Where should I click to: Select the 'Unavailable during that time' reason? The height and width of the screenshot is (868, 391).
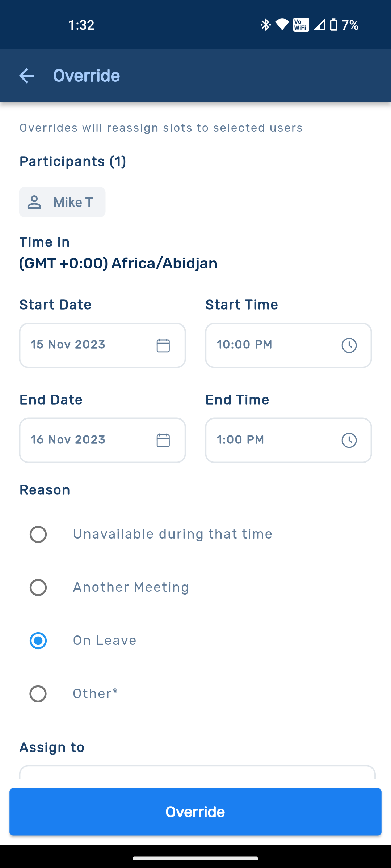[x=38, y=534]
